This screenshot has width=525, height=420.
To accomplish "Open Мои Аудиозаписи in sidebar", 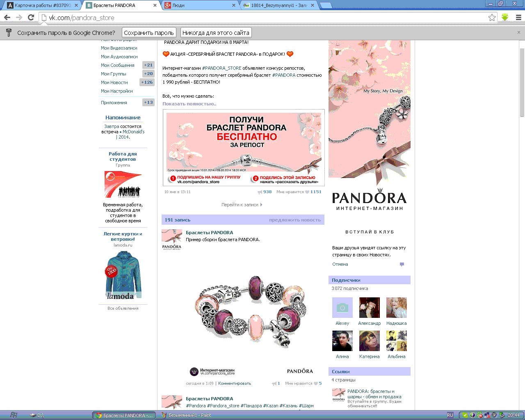I will (x=119, y=57).
